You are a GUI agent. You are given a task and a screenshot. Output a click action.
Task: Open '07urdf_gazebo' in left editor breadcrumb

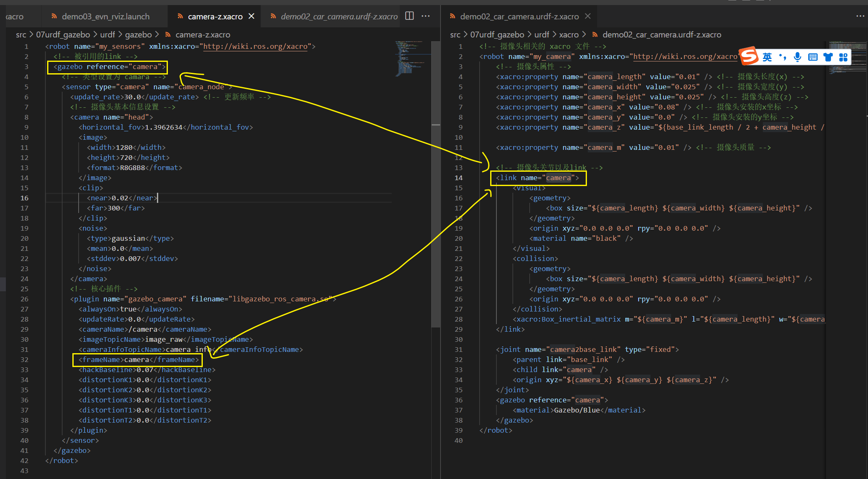[x=63, y=35]
